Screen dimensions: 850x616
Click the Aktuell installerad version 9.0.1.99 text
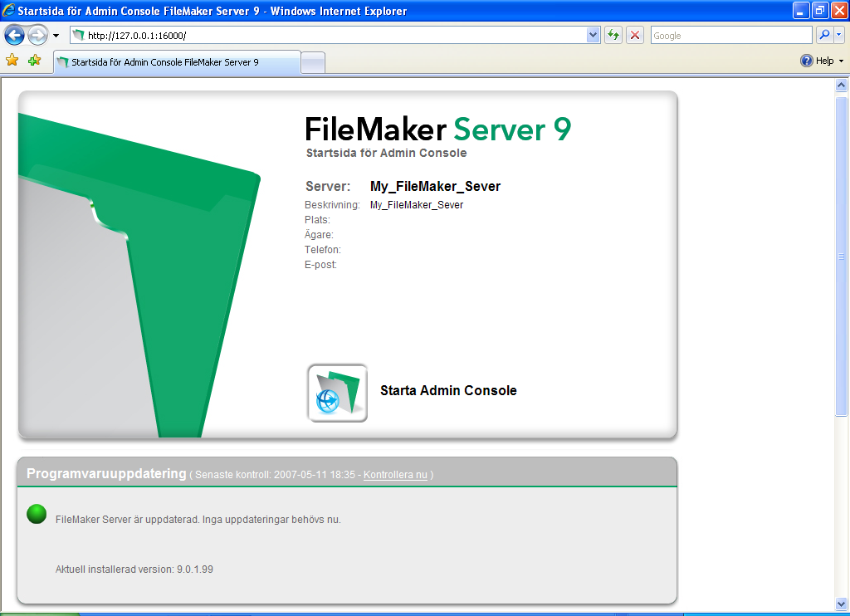134,570
